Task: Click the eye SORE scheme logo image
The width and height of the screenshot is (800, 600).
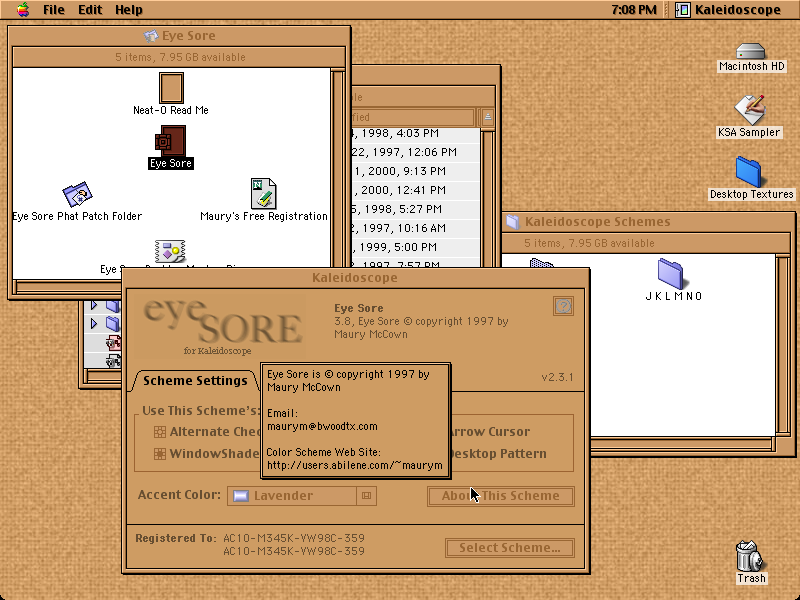Action: tap(222, 327)
